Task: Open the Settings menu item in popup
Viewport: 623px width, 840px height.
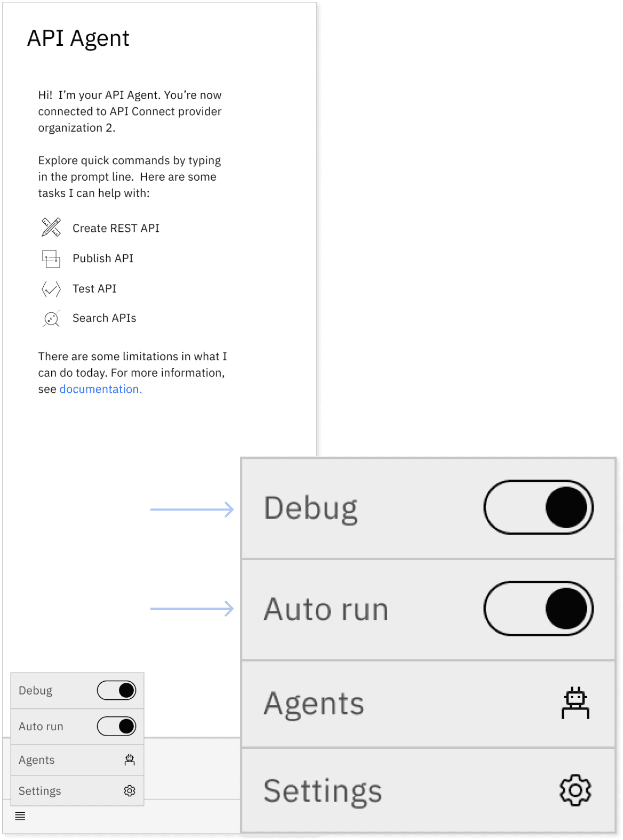Action: pyautogui.click(x=77, y=791)
